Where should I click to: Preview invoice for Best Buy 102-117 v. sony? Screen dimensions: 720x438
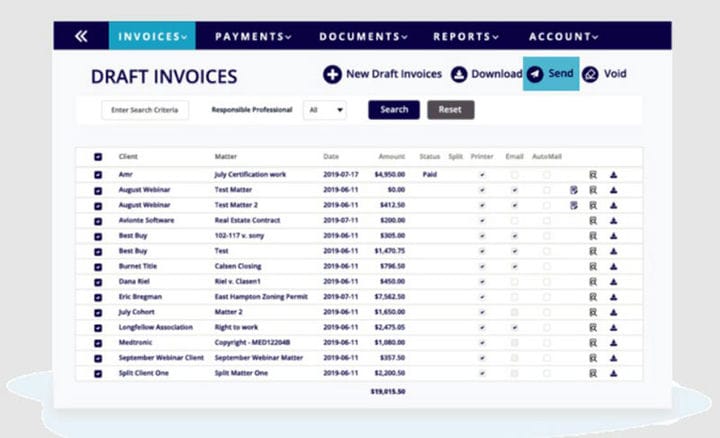pyautogui.click(x=593, y=236)
